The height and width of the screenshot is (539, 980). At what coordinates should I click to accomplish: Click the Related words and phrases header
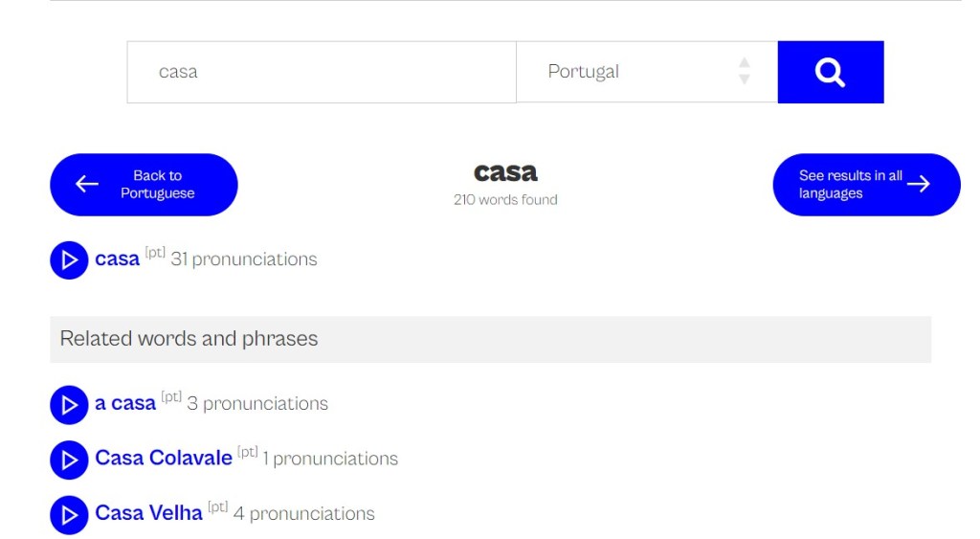point(189,339)
